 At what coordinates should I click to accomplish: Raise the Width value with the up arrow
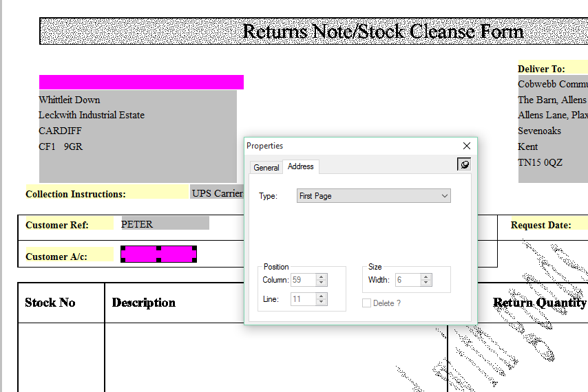point(426,277)
